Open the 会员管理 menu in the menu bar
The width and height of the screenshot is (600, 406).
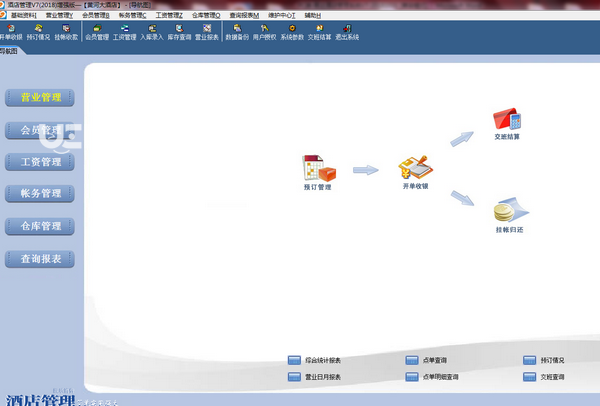96,15
